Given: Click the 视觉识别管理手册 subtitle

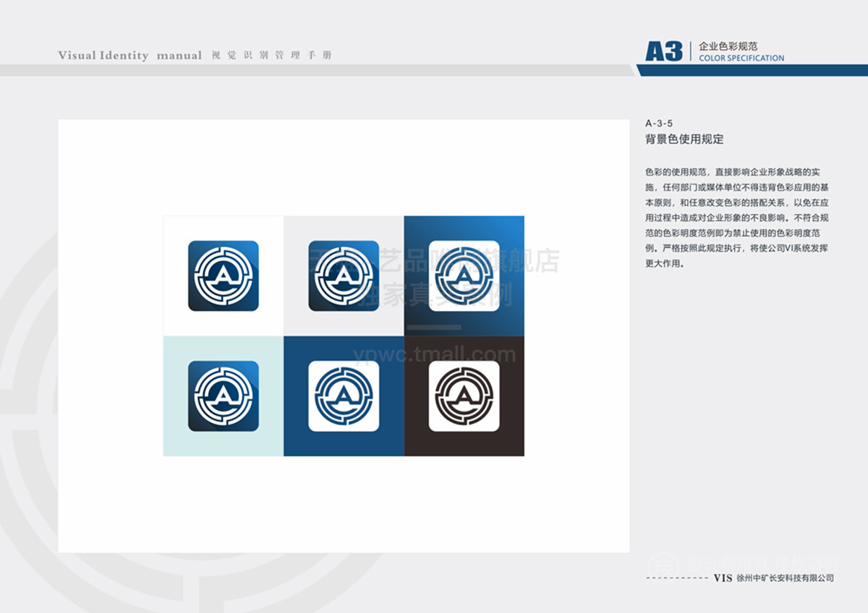Looking at the screenshot, I should tap(272, 56).
